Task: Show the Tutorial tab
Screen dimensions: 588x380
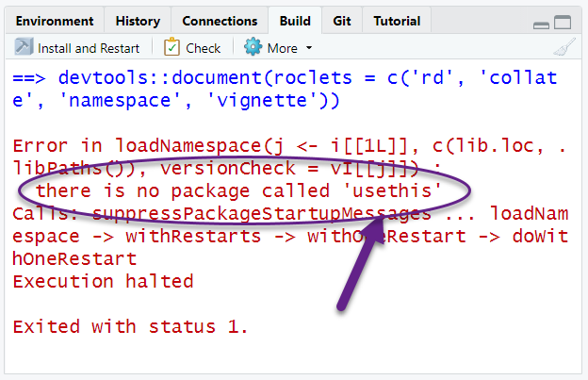Action: [397, 21]
